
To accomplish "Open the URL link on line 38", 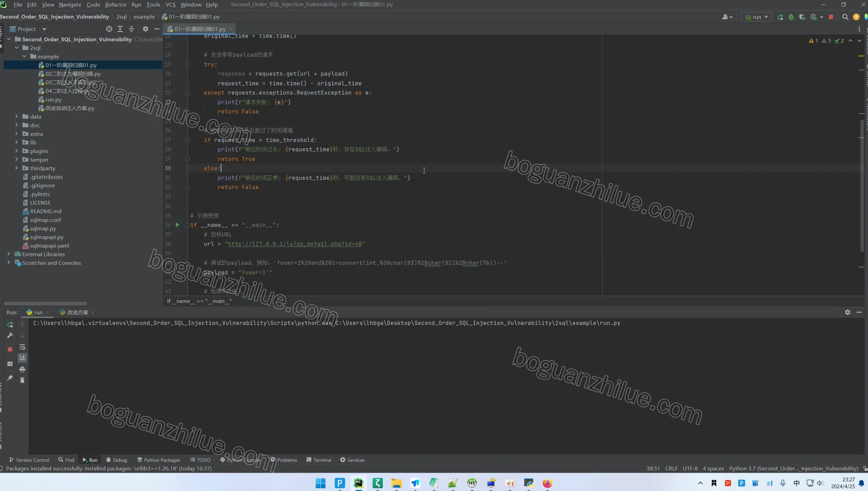I will tap(295, 244).
